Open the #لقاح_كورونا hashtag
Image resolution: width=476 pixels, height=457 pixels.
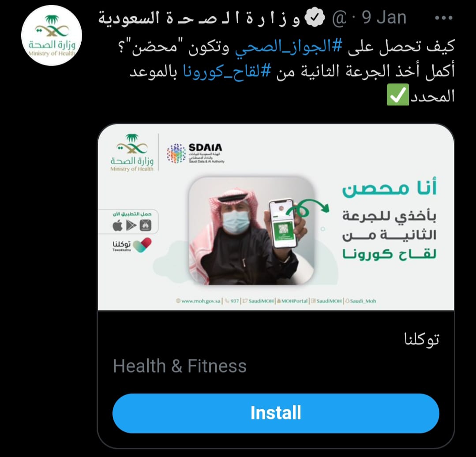coord(226,71)
